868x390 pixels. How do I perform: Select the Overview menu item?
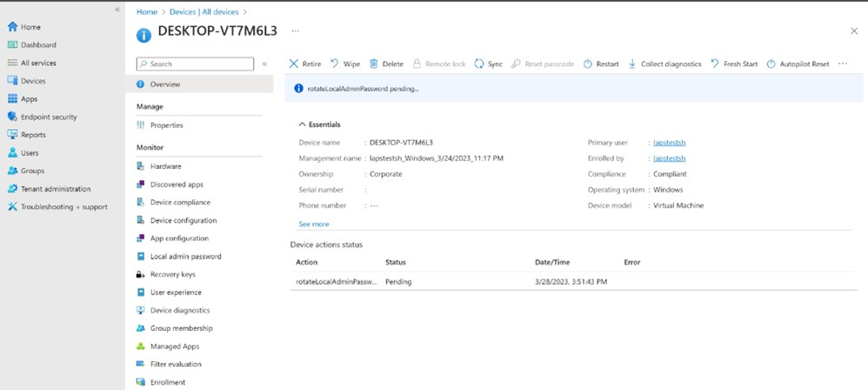pyautogui.click(x=199, y=84)
